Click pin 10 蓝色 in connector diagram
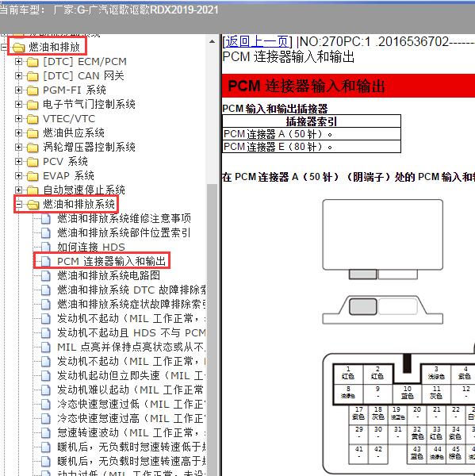Image resolution: width=475 pixels, height=476 pixels. pos(407,393)
